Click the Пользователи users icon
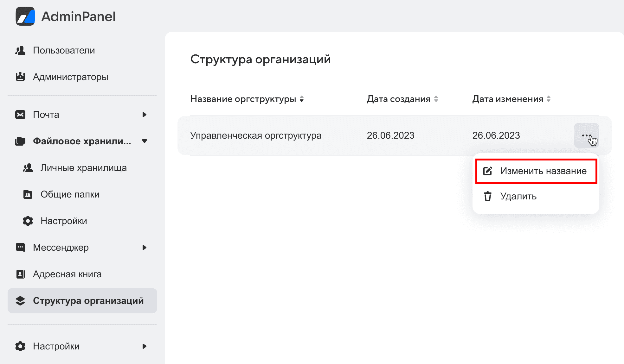The image size is (624, 364). point(20,50)
